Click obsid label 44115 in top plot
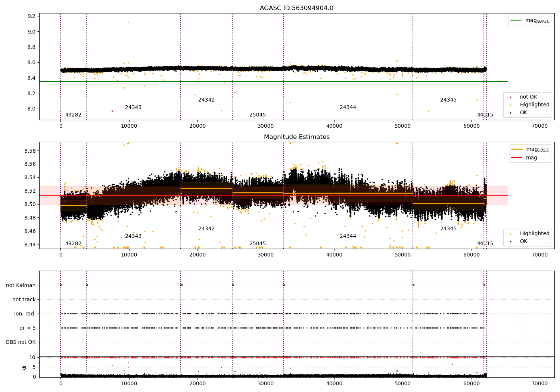The height and width of the screenshot is (392, 560). click(x=485, y=115)
